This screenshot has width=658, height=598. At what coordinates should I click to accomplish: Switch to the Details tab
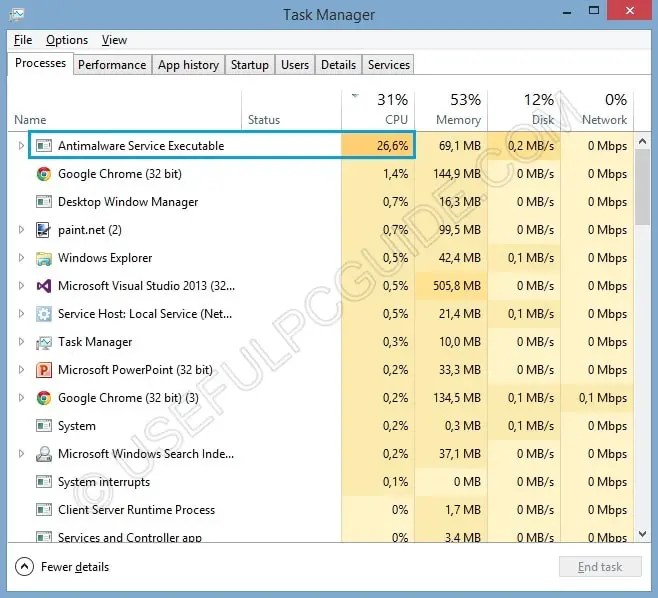click(338, 65)
